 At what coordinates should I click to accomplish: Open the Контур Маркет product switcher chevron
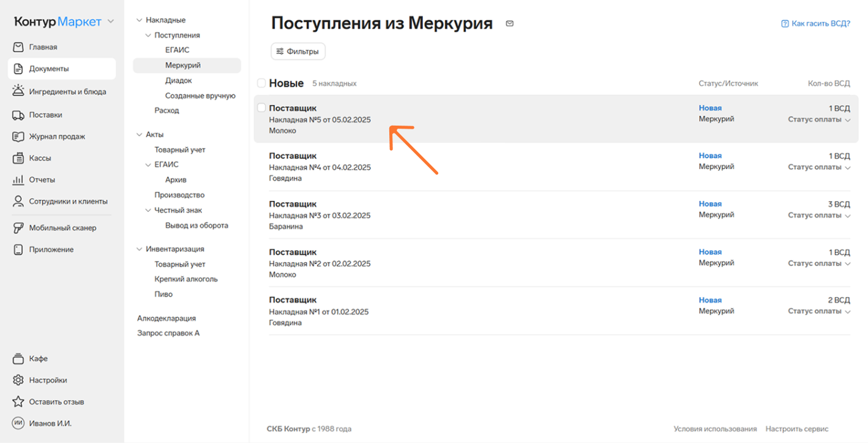pyautogui.click(x=111, y=21)
